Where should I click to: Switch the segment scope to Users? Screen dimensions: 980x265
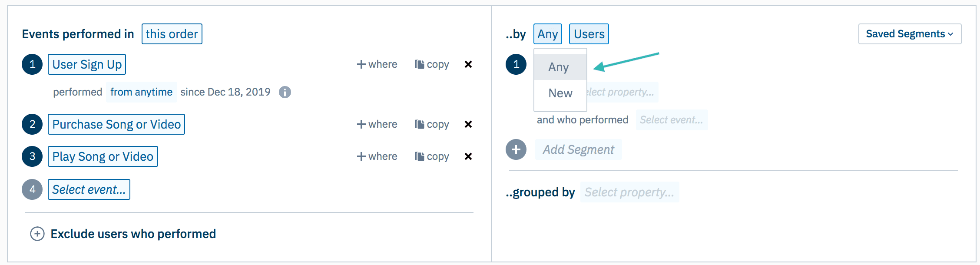click(x=589, y=33)
